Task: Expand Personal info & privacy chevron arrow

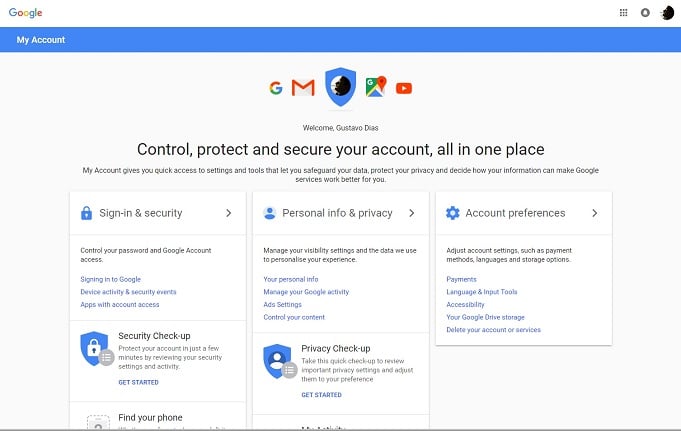Action: pyautogui.click(x=412, y=213)
